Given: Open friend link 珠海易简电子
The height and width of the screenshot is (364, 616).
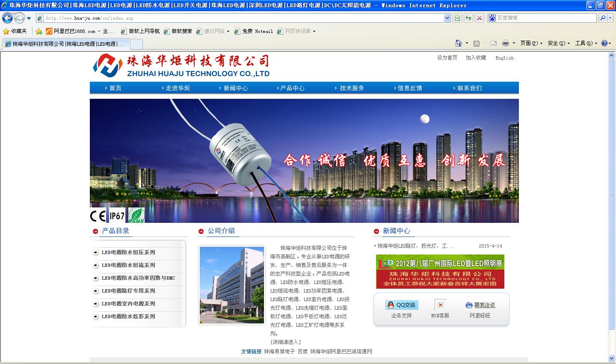Looking at the screenshot, I should [279, 352].
